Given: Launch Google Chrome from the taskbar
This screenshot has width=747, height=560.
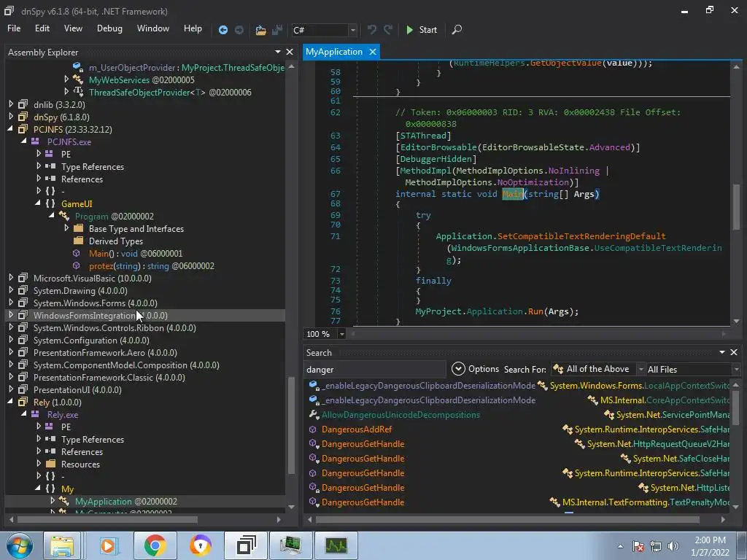Looking at the screenshot, I should [155, 545].
